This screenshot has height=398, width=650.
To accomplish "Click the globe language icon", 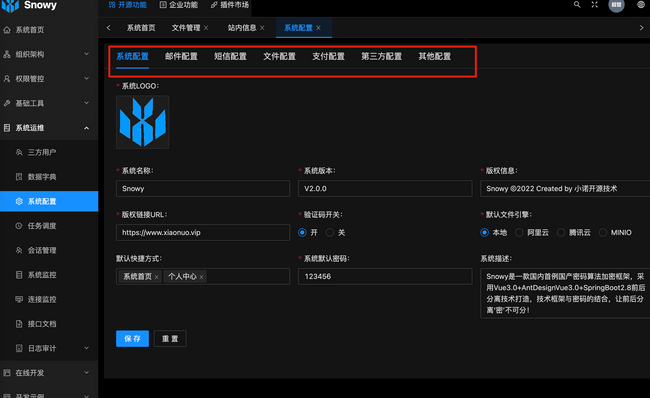I will click(x=641, y=5).
